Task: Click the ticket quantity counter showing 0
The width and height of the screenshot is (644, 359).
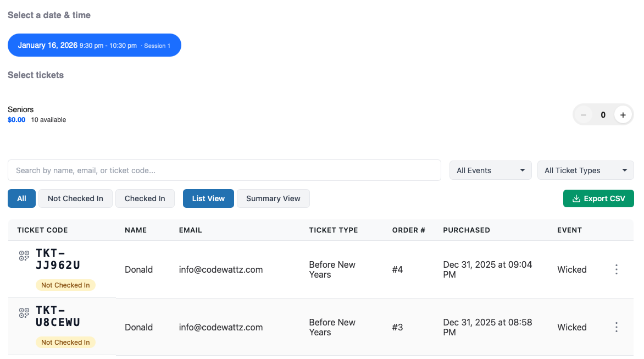Action: pos(603,114)
